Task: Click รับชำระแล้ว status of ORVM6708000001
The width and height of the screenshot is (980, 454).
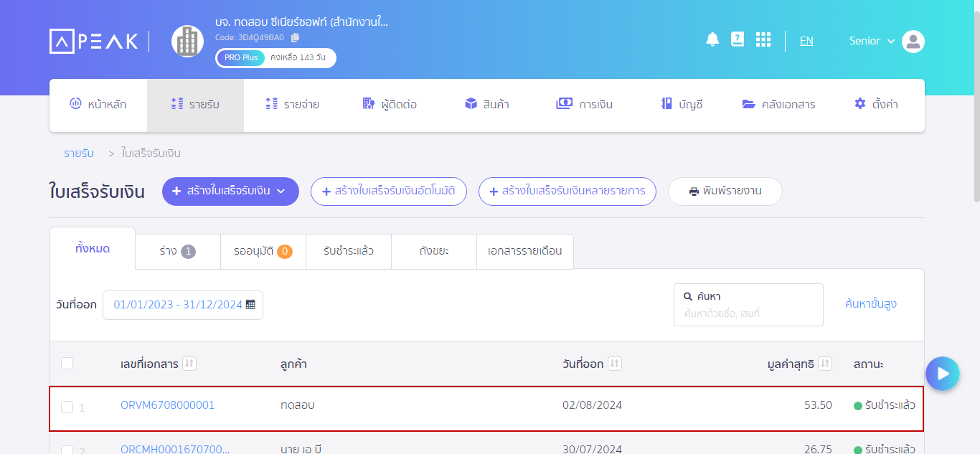Action: (x=884, y=405)
